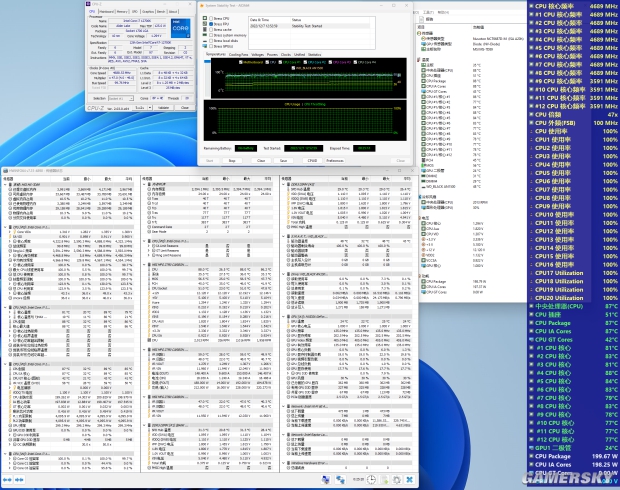
Task: Select Stability Test Started log row
Action: [x=310, y=26]
